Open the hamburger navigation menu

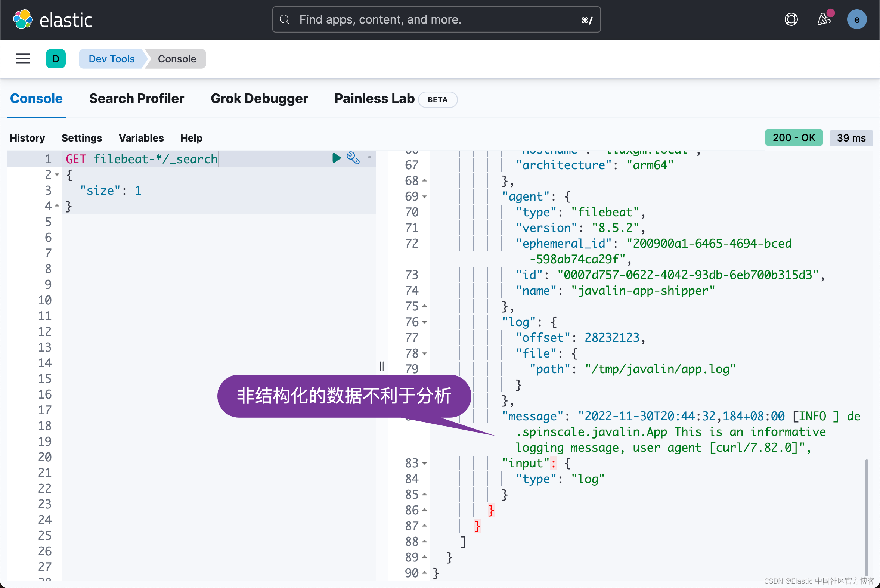click(23, 59)
